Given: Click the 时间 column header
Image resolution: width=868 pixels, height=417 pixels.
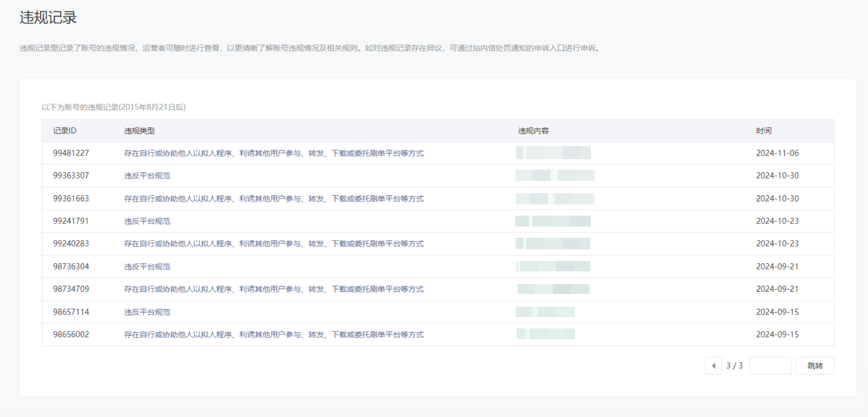Looking at the screenshot, I should tap(763, 131).
